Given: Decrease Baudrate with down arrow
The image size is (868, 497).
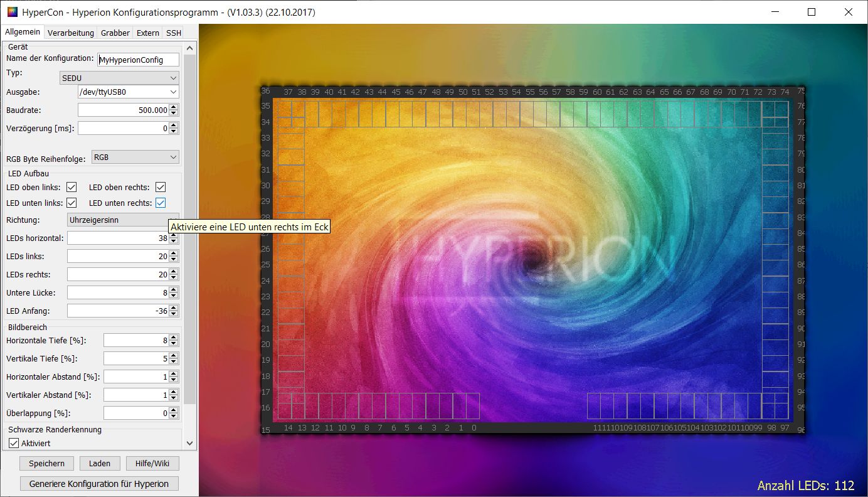Looking at the screenshot, I should [174, 113].
